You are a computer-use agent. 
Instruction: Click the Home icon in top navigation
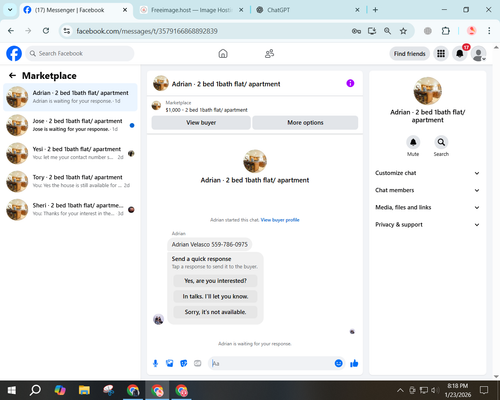pyautogui.click(x=223, y=53)
